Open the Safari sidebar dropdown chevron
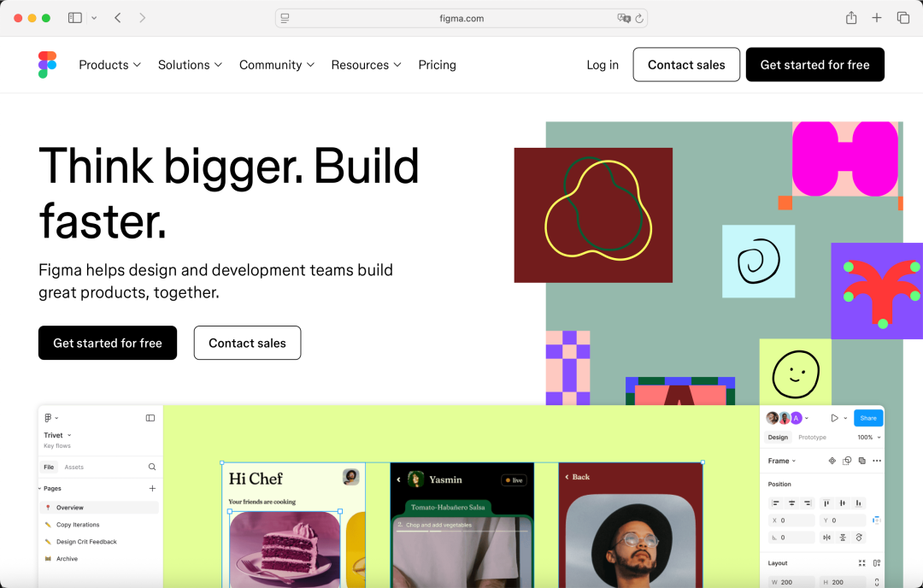 [x=94, y=18]
